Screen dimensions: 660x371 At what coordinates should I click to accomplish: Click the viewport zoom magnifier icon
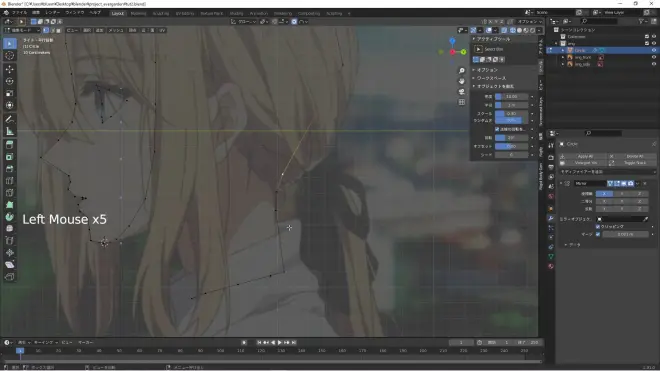462,71
